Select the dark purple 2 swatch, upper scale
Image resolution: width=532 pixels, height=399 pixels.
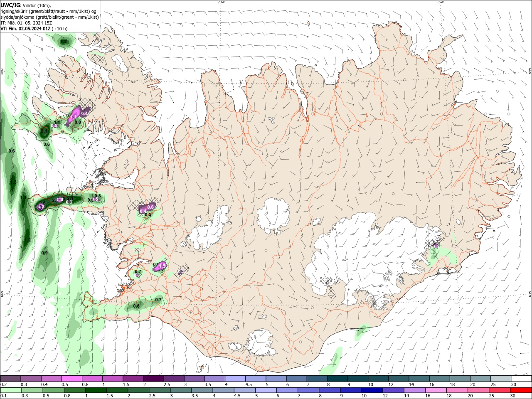153,378
